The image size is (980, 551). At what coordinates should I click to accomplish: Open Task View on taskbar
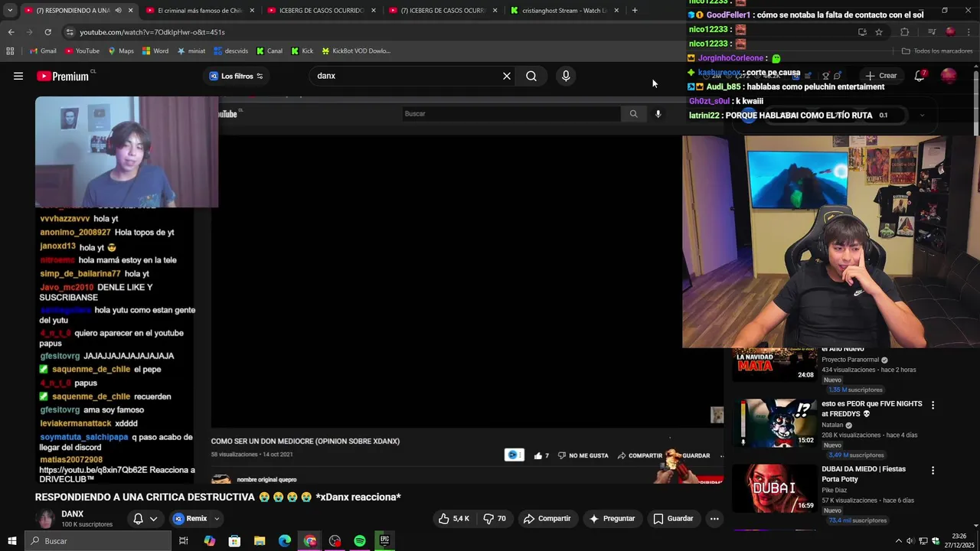coord(184,541)
